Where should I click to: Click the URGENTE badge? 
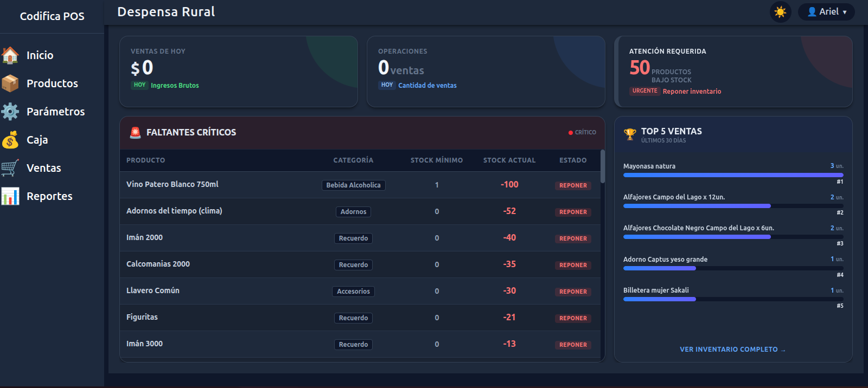click(644, 91)
